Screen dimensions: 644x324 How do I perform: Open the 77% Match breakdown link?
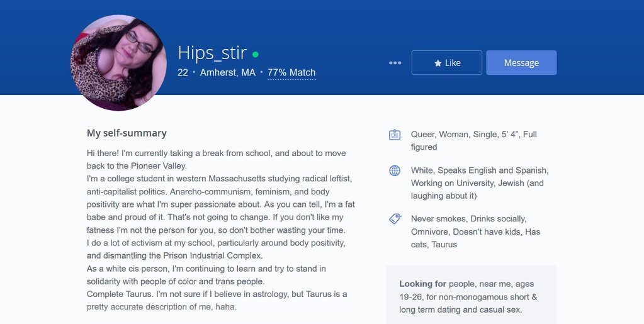pyautogui.click(x=291, y=73)
